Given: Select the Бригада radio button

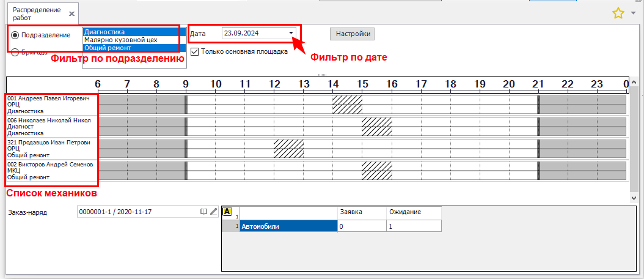Looking at the screenshot, I should coord(15,53).
